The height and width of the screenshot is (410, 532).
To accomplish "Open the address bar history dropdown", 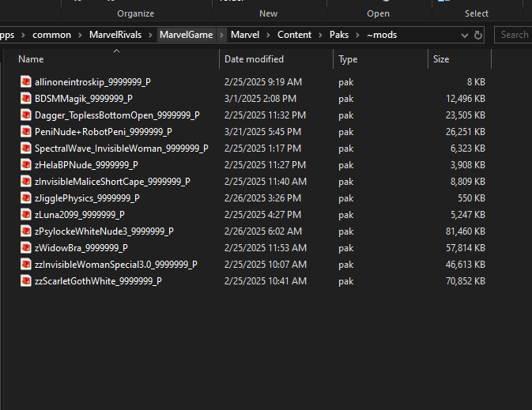I will click(x=465, y=36).
